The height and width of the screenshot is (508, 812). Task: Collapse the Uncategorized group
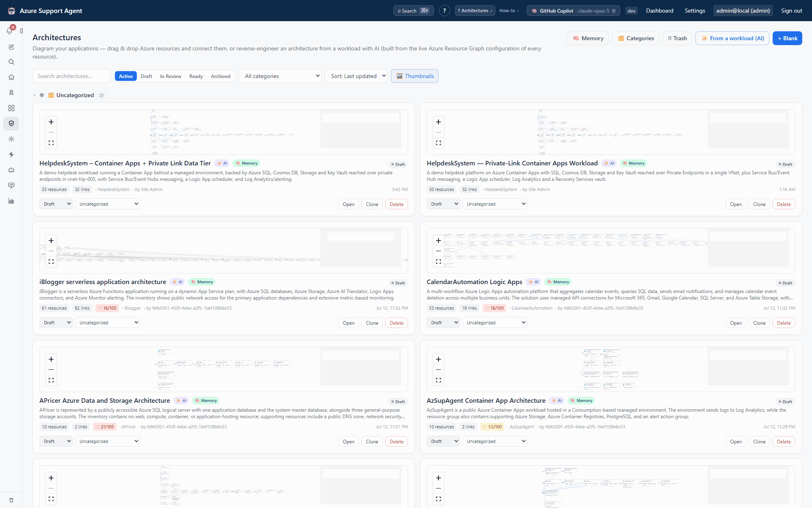(x=35, y=96)
